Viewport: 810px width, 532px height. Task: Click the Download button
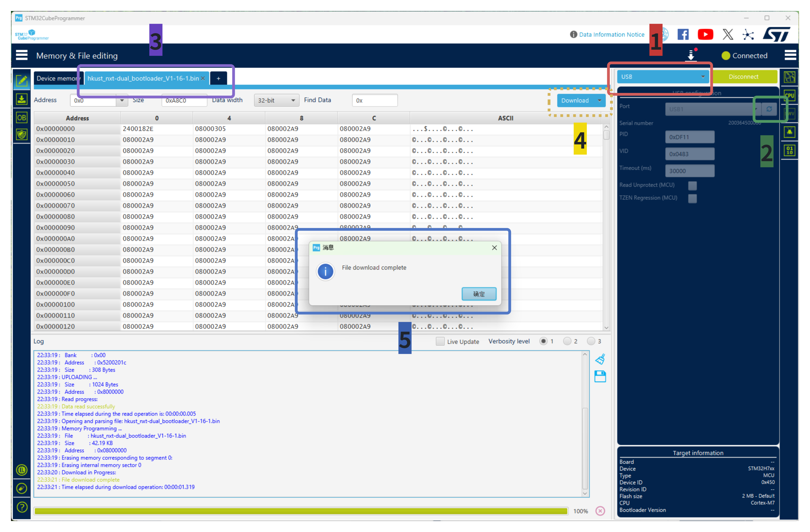point(575,100)
